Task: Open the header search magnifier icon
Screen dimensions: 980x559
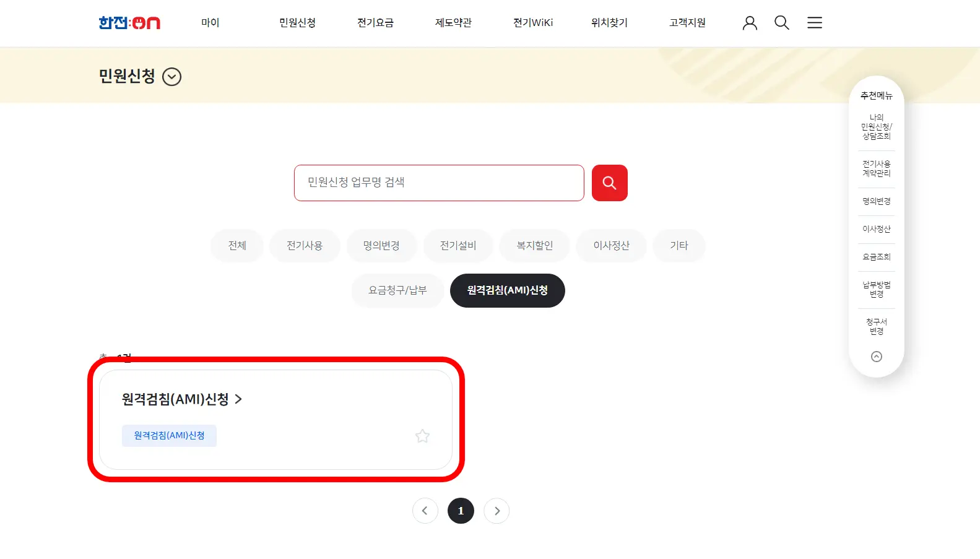Action: pyautogui.click(x=782, y=23)
